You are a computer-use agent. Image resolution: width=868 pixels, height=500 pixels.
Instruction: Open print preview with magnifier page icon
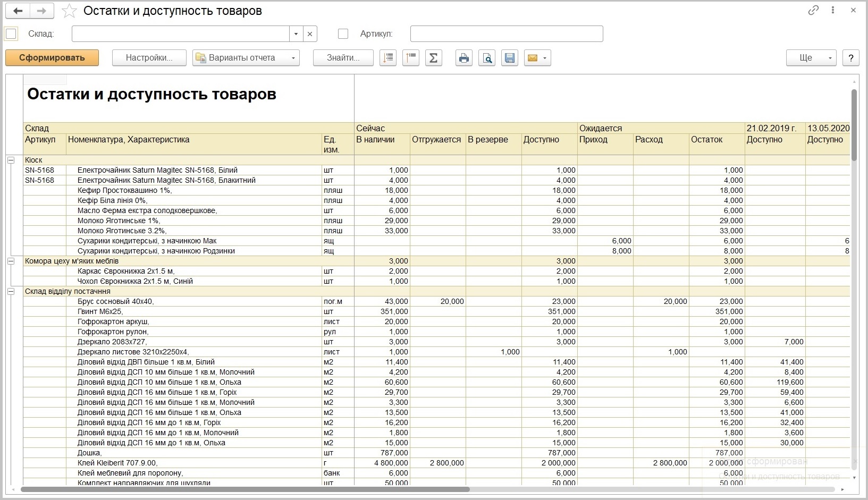[x=487, y=58]
